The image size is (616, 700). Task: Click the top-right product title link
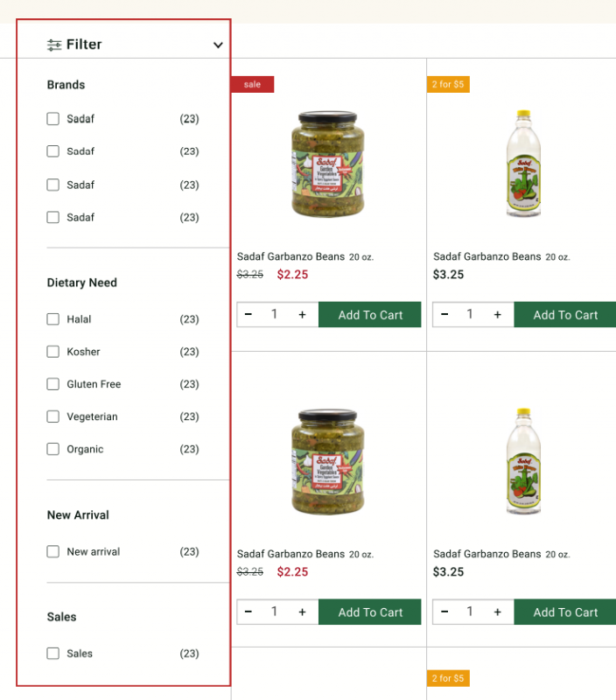pyautogui.click(x=487, y=257)
